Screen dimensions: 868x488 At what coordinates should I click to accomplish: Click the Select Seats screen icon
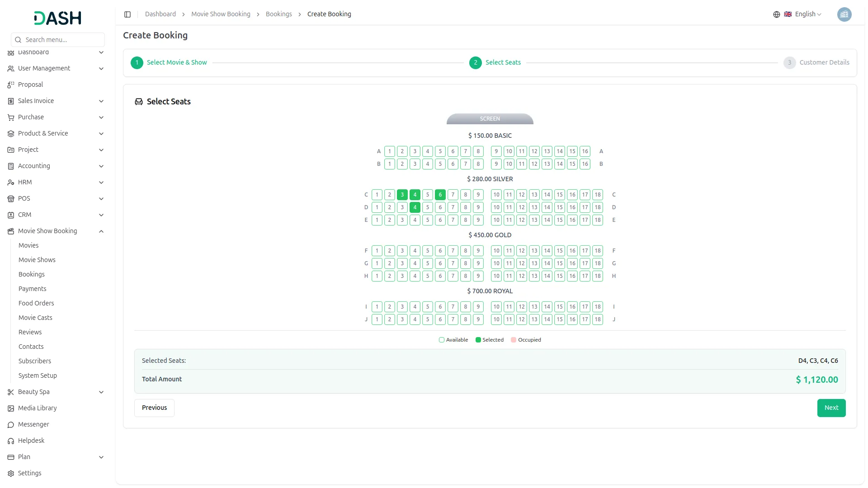coord(138,101)
